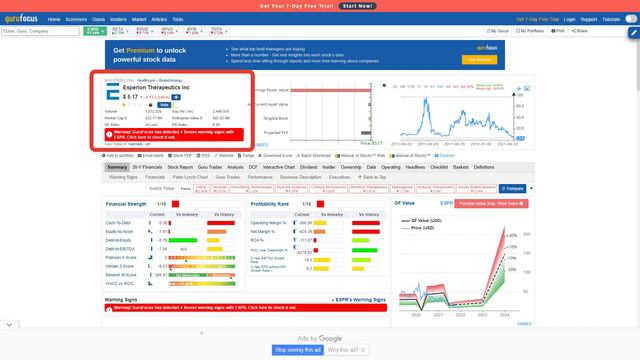640x360 pixels.
Task: Open Manual of Stocks Web icon
Action: click(x=337, y=156)
